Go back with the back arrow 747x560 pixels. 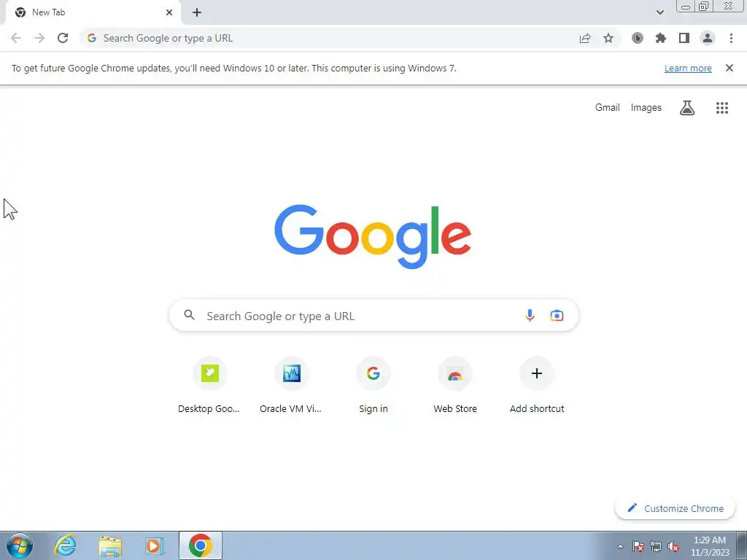[x=16, y=38]
